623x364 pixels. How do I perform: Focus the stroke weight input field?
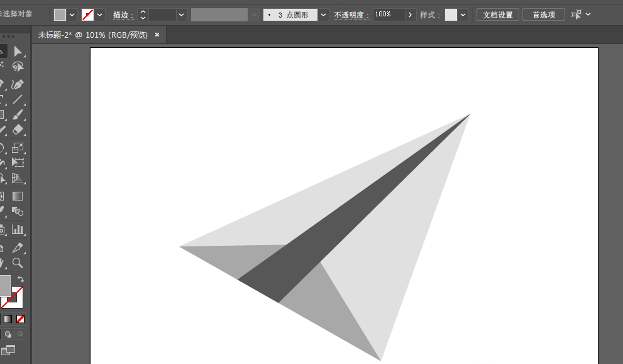(x=162, y=14)
